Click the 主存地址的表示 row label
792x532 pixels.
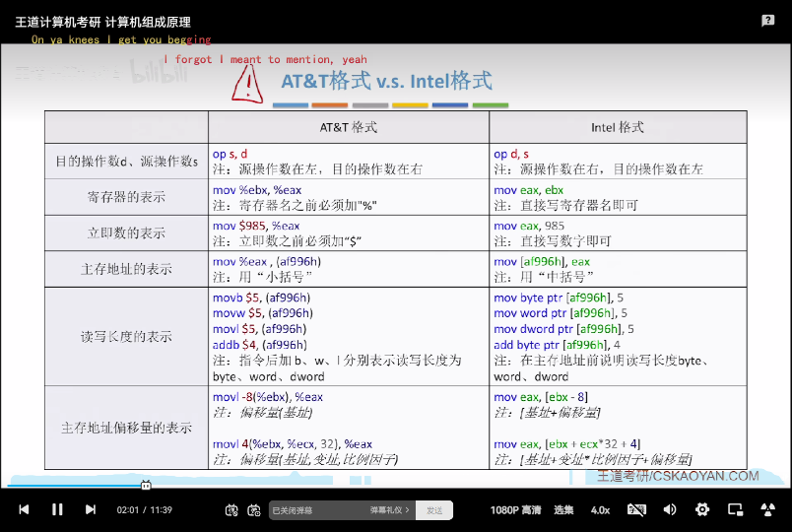tap(126, 269)
